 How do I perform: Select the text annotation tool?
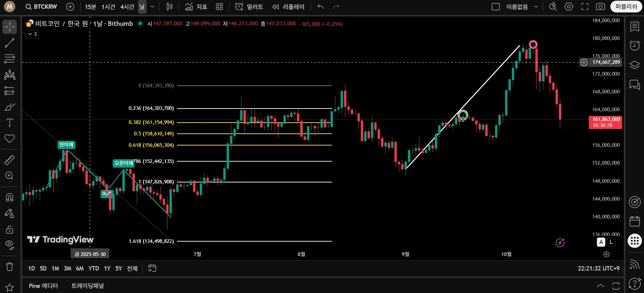coord(9,123)
